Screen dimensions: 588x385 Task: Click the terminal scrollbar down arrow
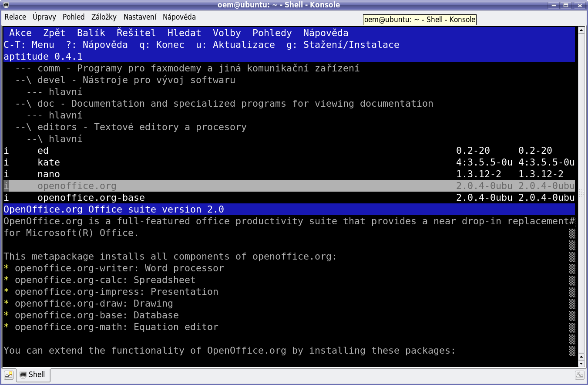coord(581,363)
